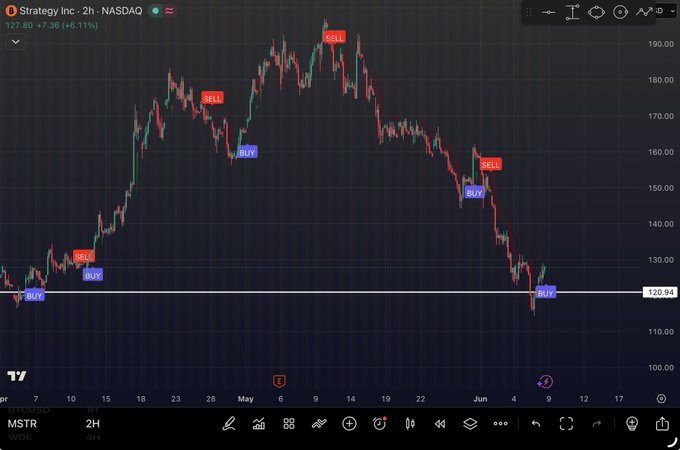This screenshot has height=450, width=680.
Task: Open chart settings at time axis corner
Action: [661, 398]
